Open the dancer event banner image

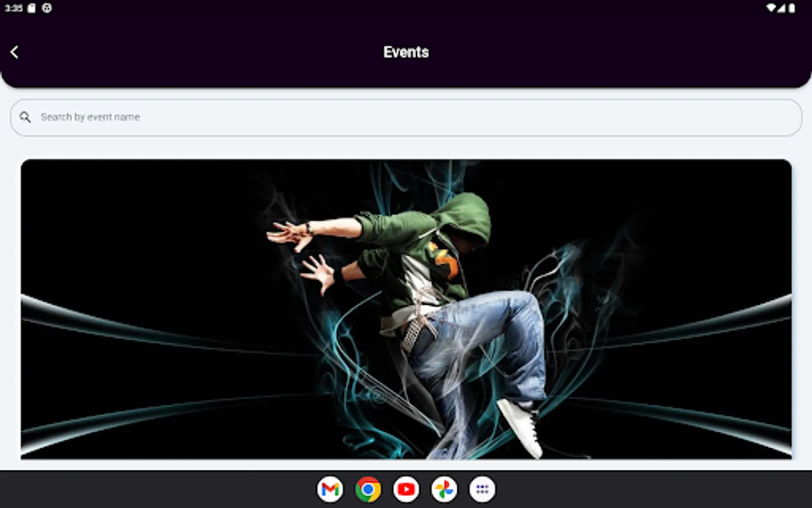406,309
